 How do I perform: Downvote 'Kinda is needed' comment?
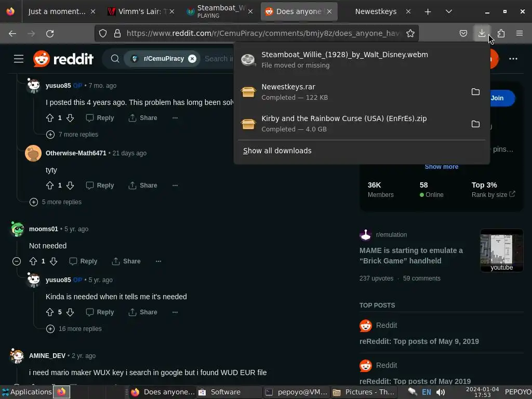click(70, 312)
